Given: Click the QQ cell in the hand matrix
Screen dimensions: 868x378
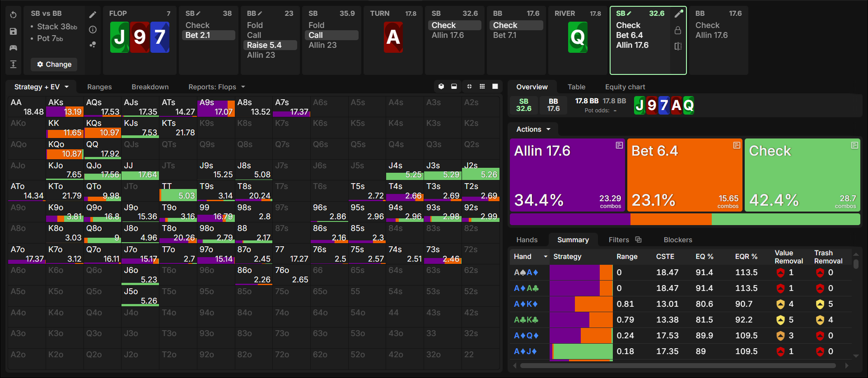Looking at the screenshot, I should (103, 149).
